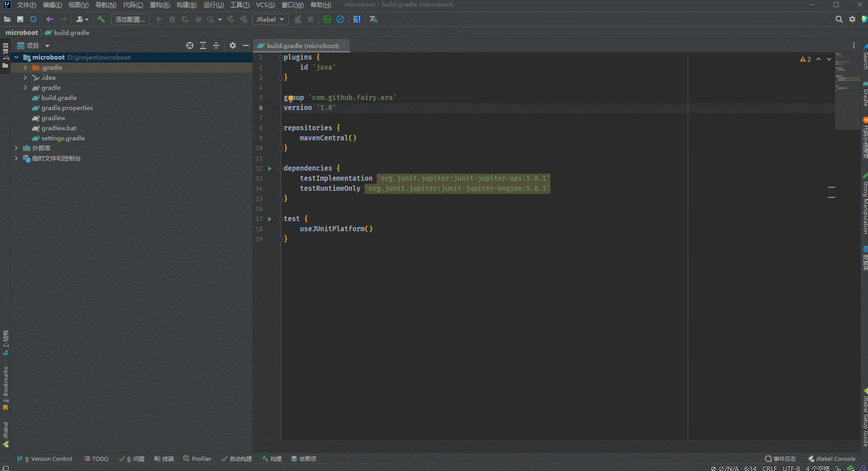
Task: Click CRLF line separator in status bar
Action: point(770,468)
